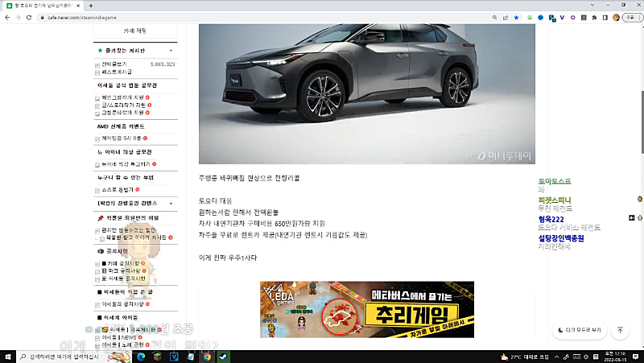Open the 전체글보기 board
The image size is (644, 363).
(x=114, y=64)
